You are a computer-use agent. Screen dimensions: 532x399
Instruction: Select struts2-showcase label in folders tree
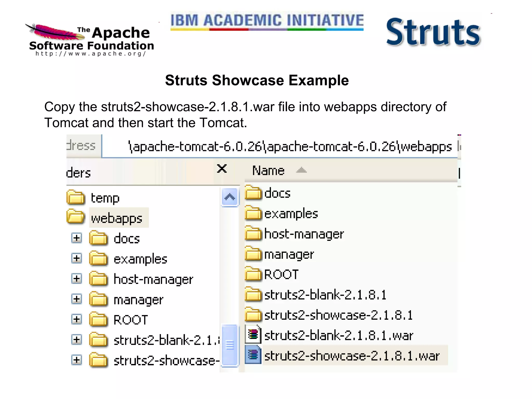tap(167, 361)
